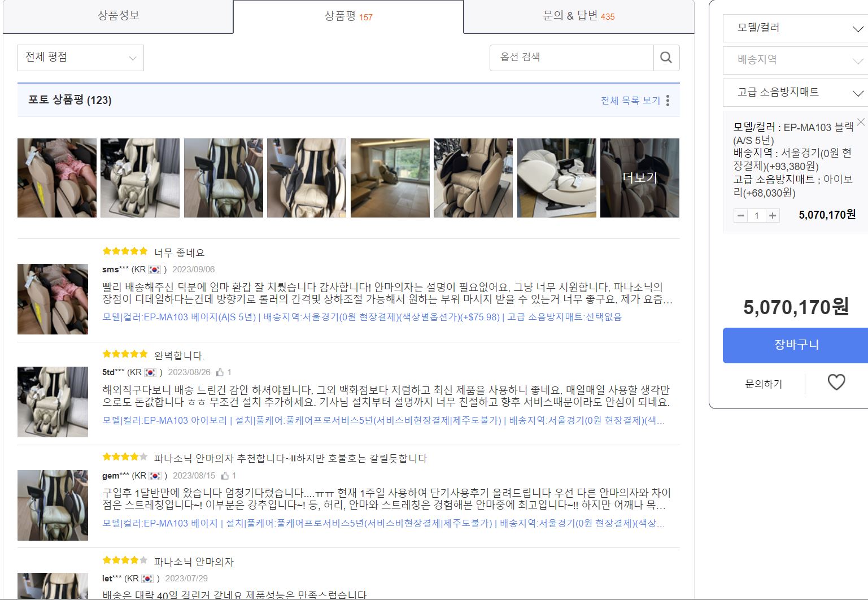Open fourth photo thumbnail with control arm

coord(307,178)
